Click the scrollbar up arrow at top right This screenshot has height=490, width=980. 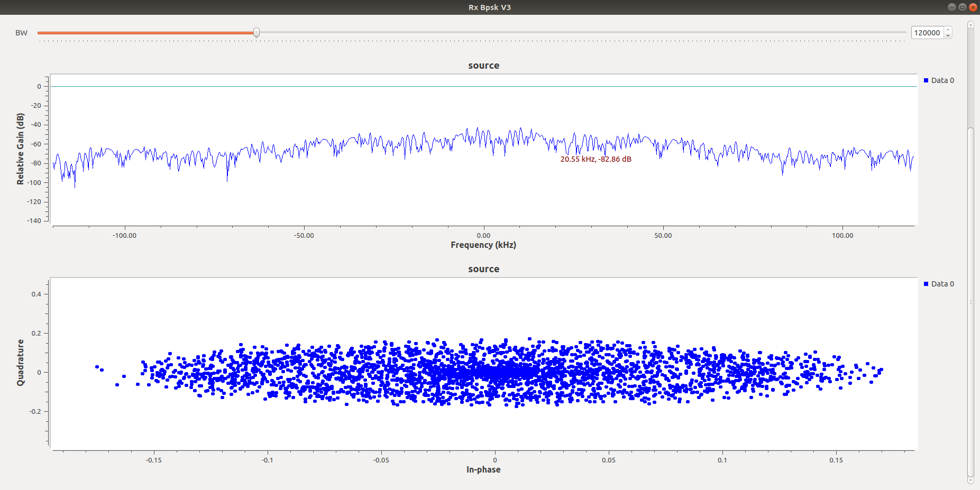coord(970,24)
